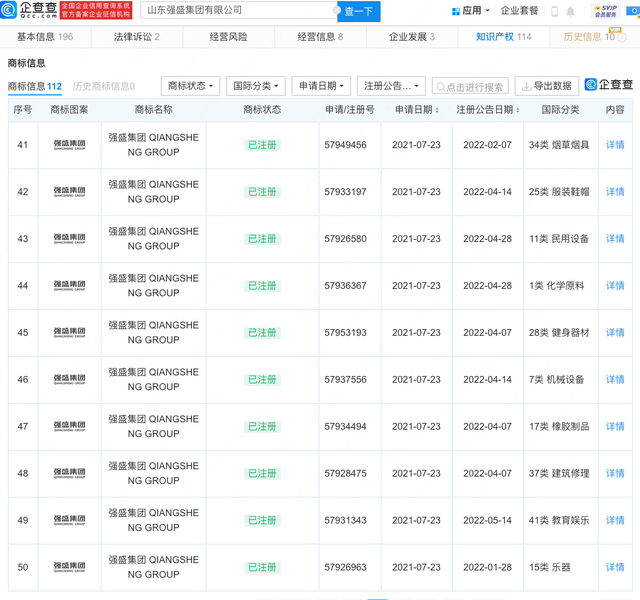Open the mobile app phone icon
The image size is (640, 600).
(553, 11)
